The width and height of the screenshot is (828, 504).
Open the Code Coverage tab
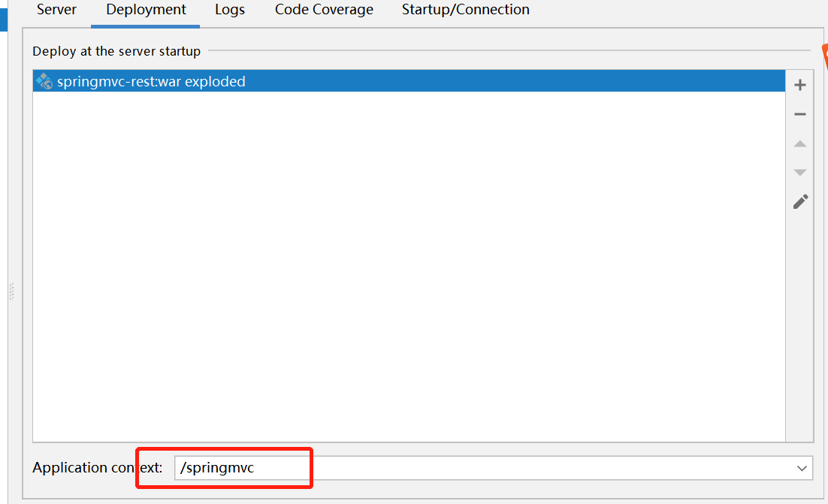(x=324, y=10)
